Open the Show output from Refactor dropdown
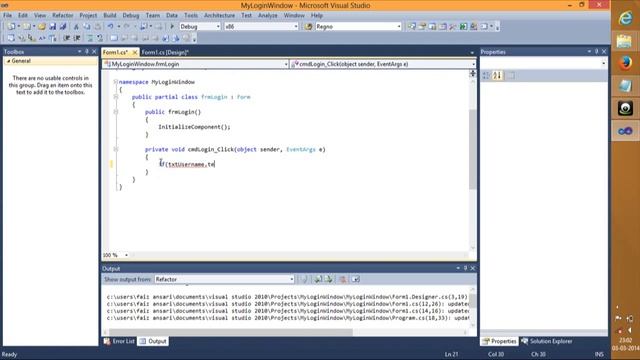Image resolution: width=640 pixels, height=360 pixels. [x=291, y=279]
